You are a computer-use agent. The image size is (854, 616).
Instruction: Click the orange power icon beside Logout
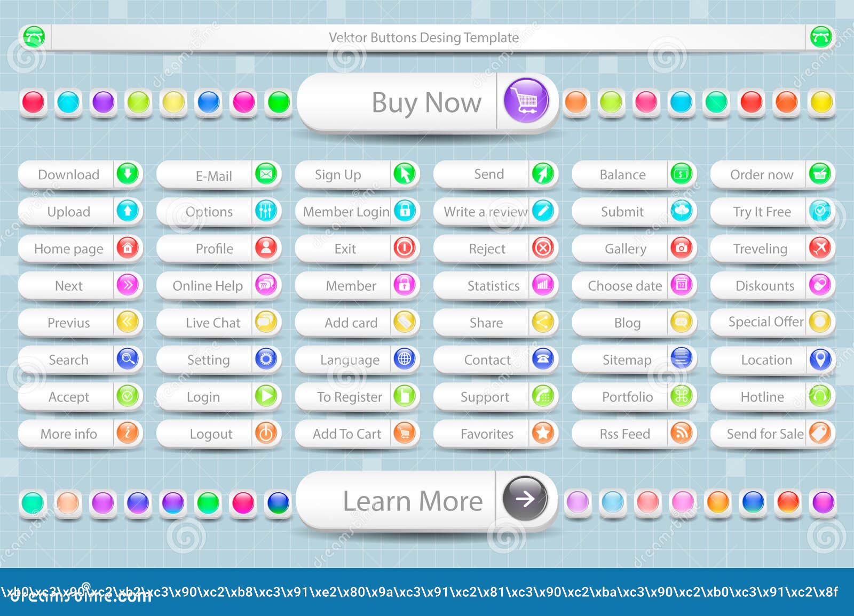[x=266, y=434]
